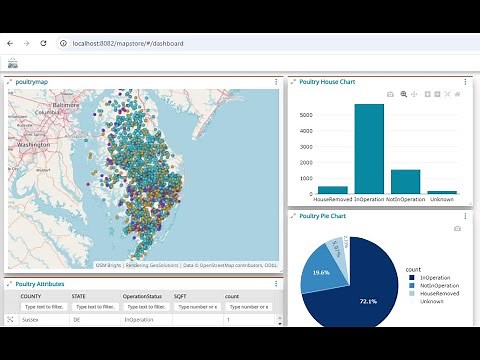This screenshot has width=480, height=360.
Task: Click the COUNTY column header
Action: [x=31, y=296]
